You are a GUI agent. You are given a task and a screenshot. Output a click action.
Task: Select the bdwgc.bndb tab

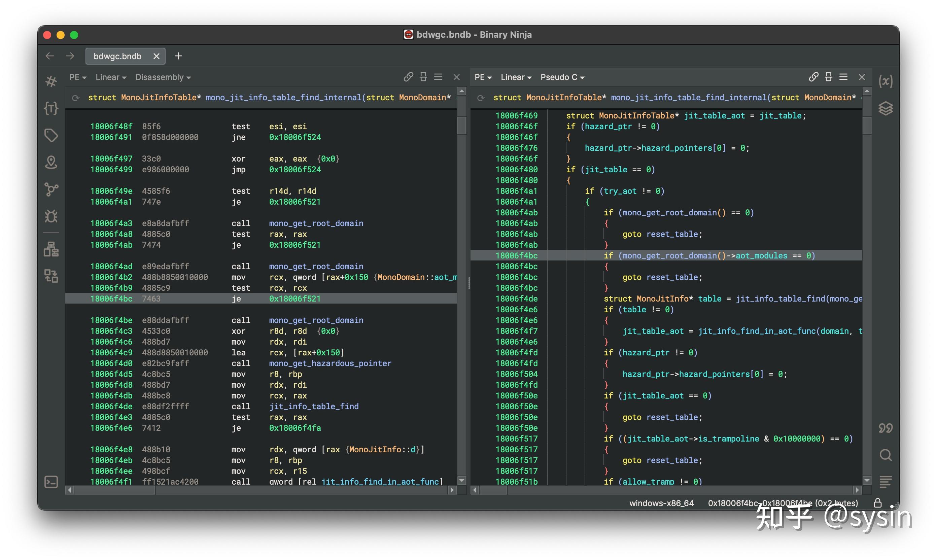[118, 56]
